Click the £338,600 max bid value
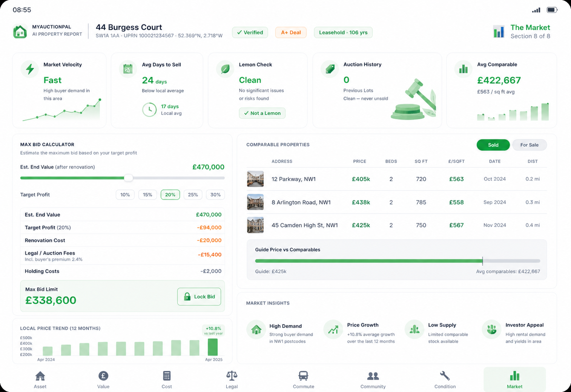Image resolution: width=571 pixels, height=392 pixels. point(51,300)
